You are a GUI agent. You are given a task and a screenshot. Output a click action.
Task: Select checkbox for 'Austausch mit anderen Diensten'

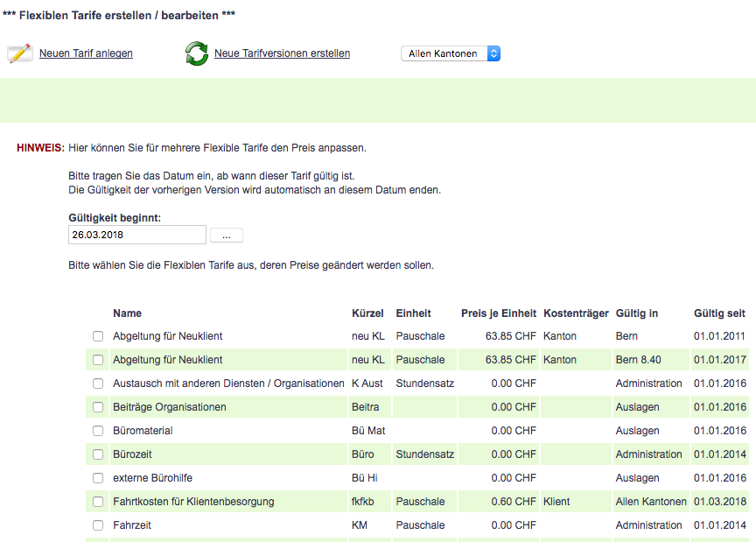(98, 384)
